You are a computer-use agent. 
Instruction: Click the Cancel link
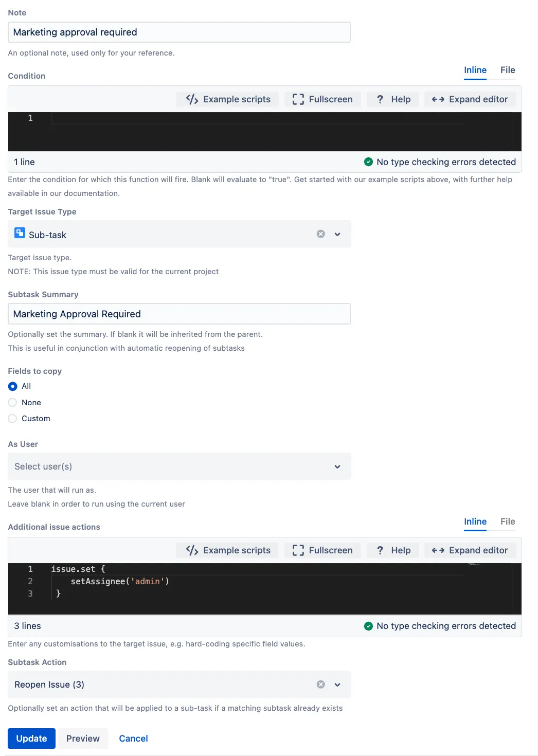pos(133,739)
